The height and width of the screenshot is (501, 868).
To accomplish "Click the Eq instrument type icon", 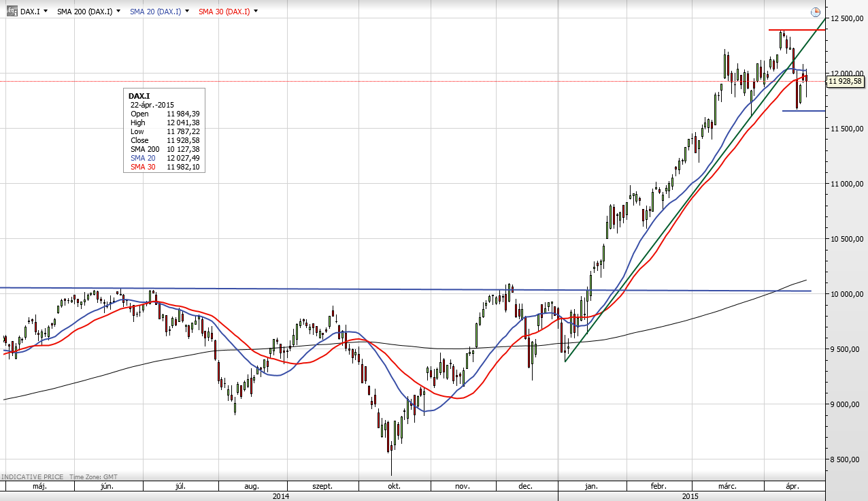I will point(12,11).
